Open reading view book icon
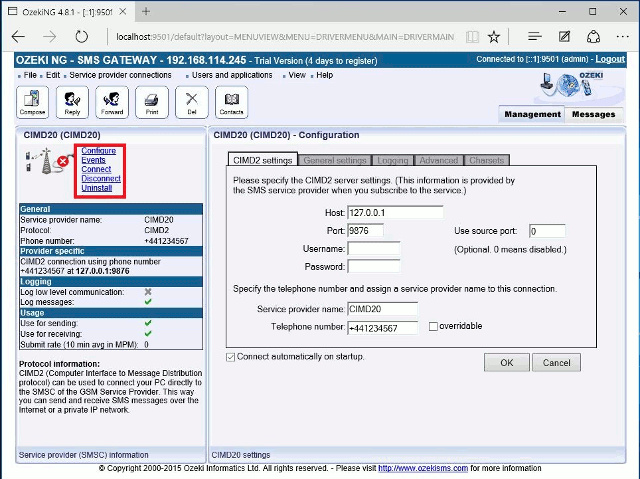Screen dimensions: 640x479 tap(472, 37)
